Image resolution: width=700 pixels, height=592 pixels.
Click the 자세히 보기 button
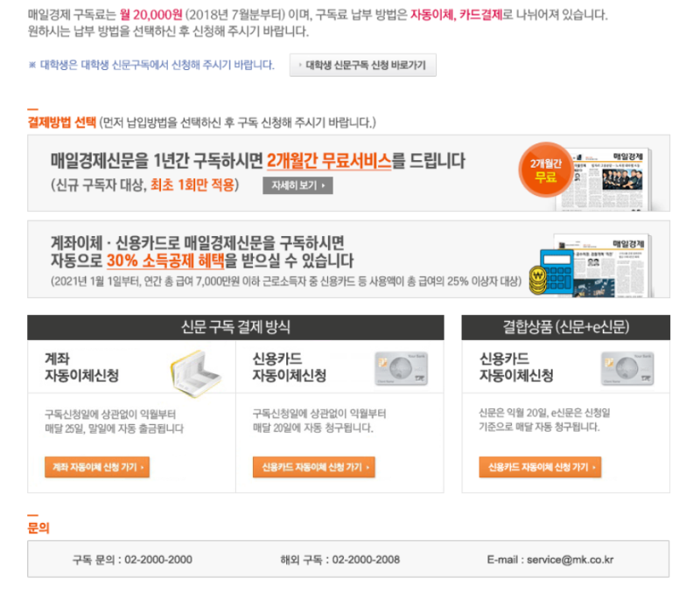(x=297, y=185)
